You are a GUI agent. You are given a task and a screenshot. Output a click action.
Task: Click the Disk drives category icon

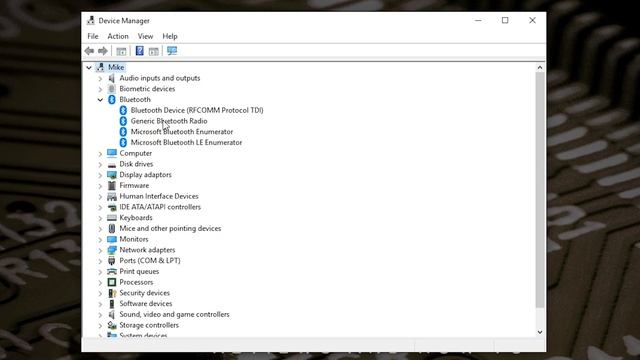pyautogui.click(x=112, y=164)
